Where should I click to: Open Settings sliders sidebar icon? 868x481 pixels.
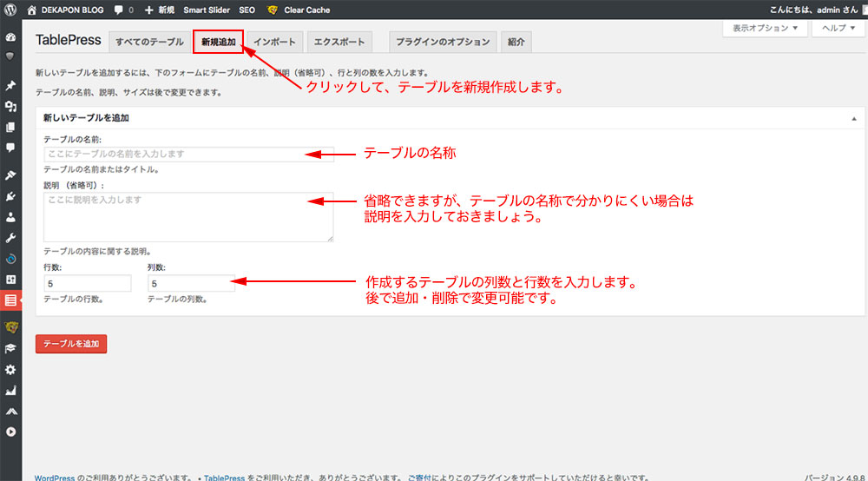10,280
